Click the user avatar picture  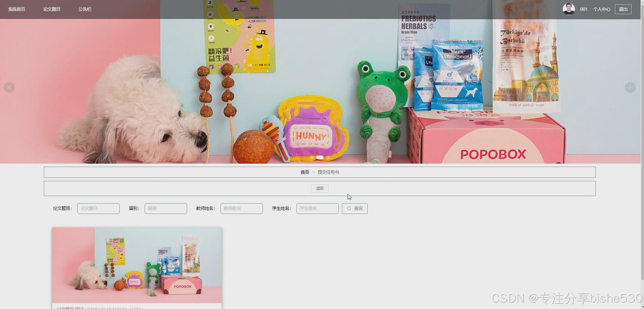pyautogui.click(x=568, y=9)
